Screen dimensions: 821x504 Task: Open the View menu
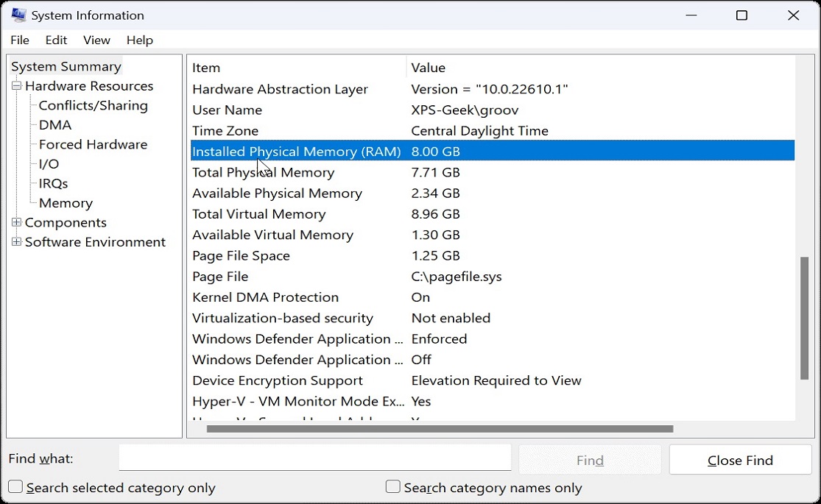click(x=96, y=40)
